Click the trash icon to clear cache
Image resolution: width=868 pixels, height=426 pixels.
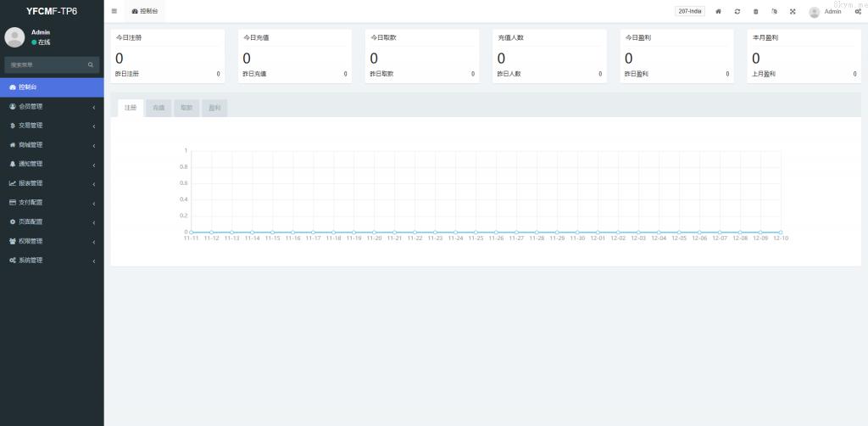coord(756,11)
